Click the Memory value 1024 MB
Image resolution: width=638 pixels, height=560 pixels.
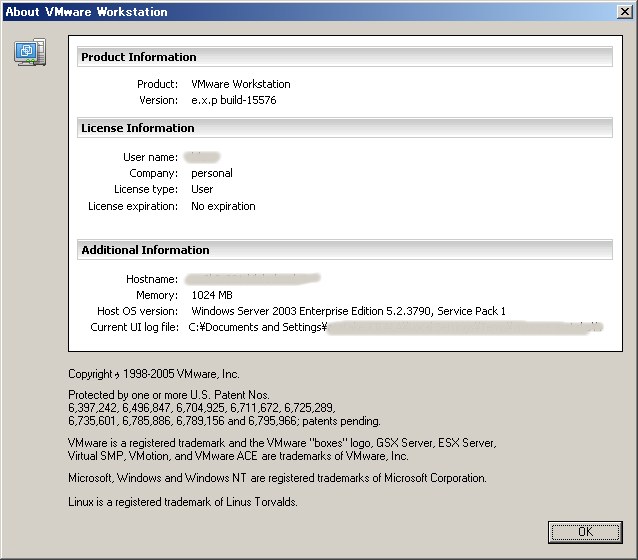coord(211,295)
